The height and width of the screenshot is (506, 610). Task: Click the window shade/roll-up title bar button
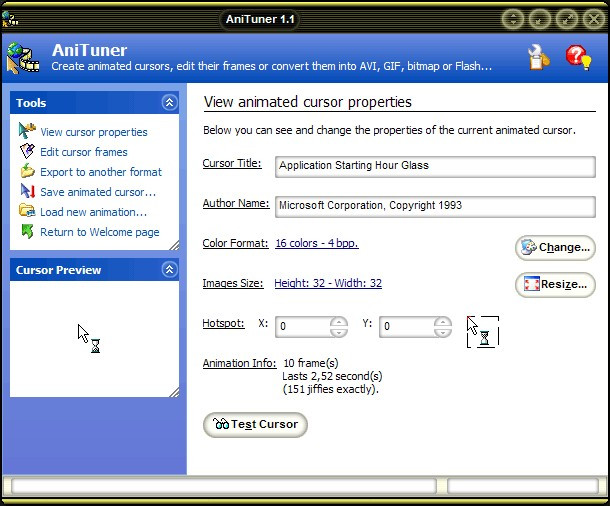point(513,19)
